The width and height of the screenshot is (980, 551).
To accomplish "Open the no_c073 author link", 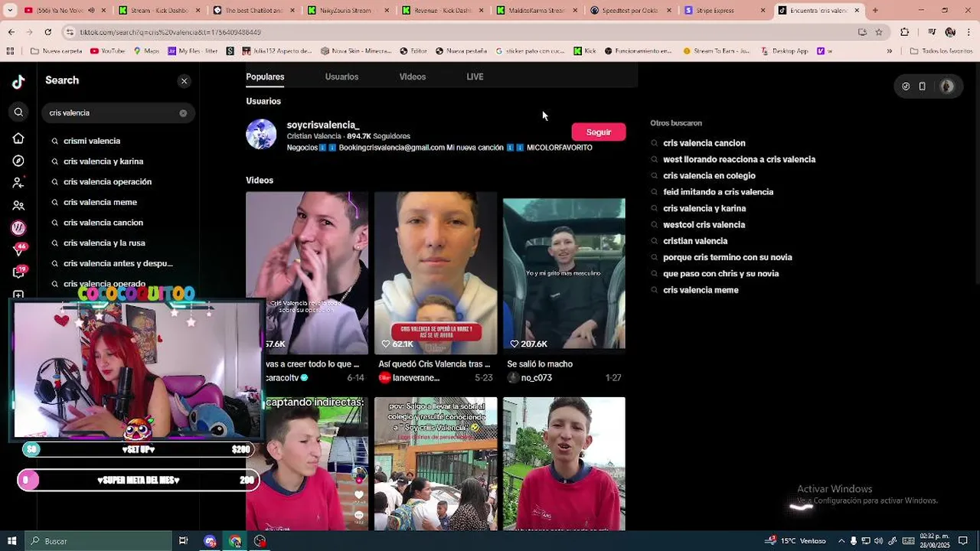I will coord(530,378).
